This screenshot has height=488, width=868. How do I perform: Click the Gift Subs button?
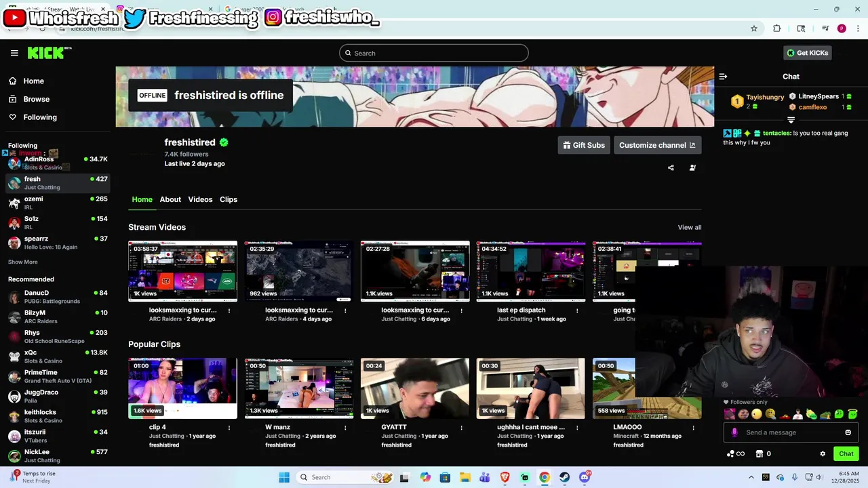click(583, 145)
